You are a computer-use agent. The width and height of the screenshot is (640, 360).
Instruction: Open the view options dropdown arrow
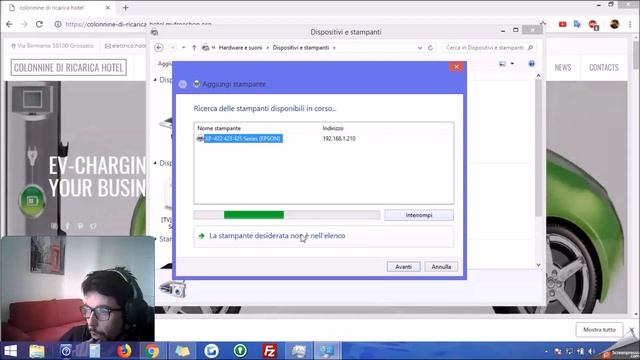tap(512, 64)
